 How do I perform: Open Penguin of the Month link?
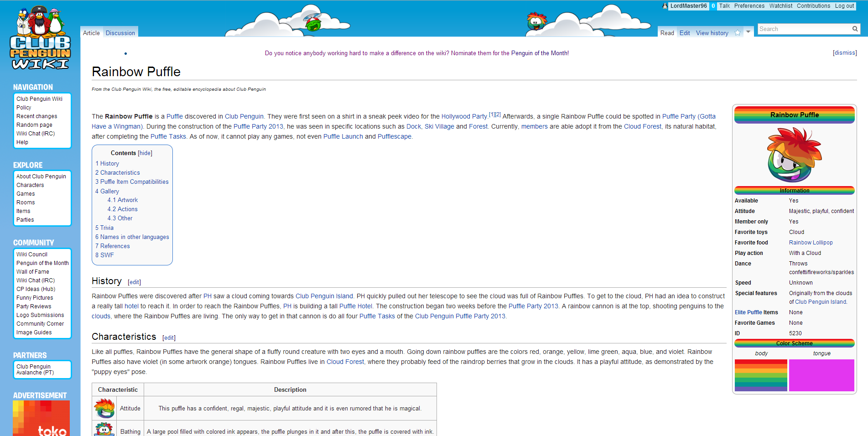coord(42,263)
